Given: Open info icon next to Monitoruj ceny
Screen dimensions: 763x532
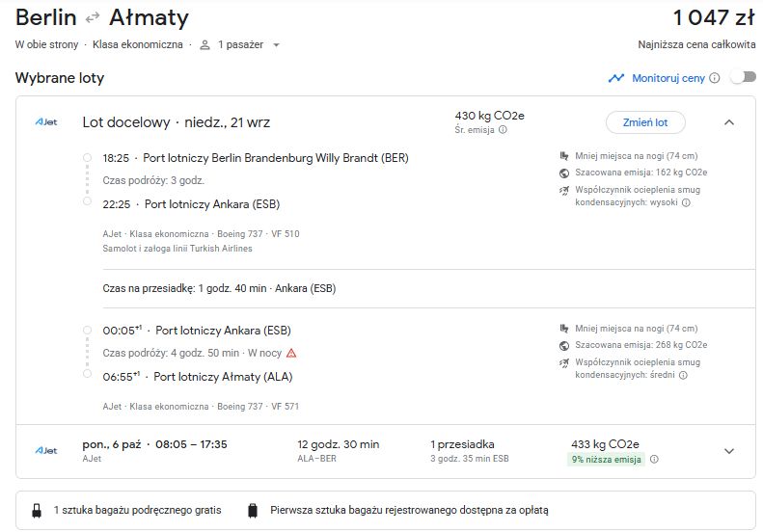Looking at the screenshot, I should tap(715, 78).
